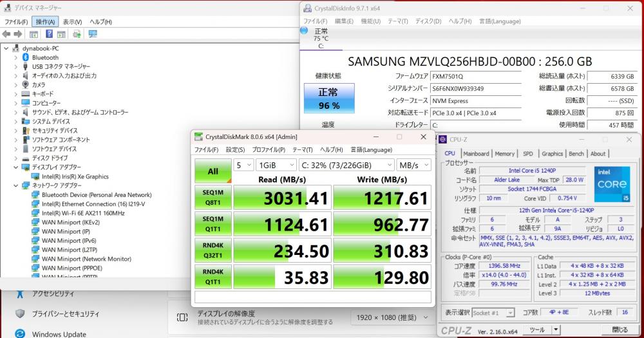Select WAN Miniport (PPPOE) entry
Screen dimensions: 644x338
click(x=72, y=268)
